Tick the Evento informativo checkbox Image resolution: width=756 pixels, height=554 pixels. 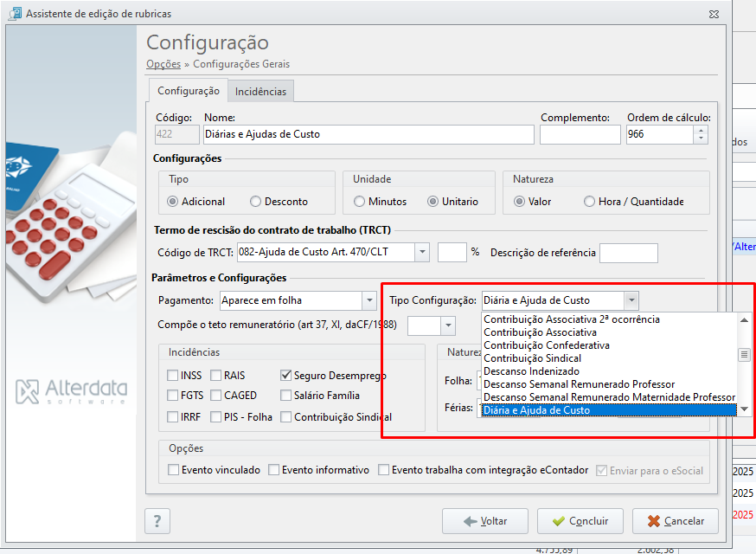[x=274, y=469]
